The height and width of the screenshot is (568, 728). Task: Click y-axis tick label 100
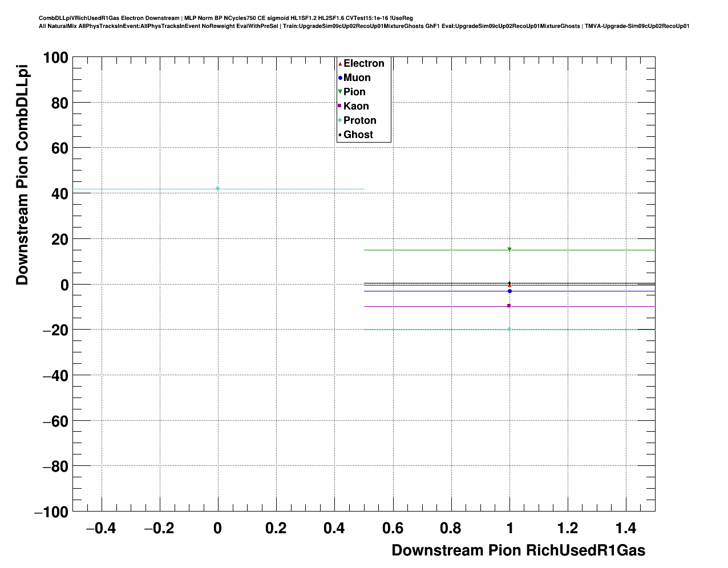[x=55, y=58]
